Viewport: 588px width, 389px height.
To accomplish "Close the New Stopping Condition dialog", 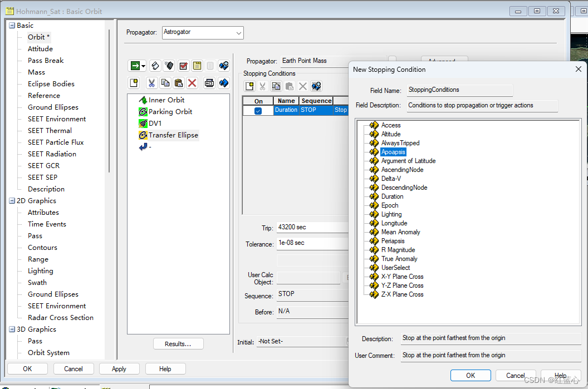I will pyautogui.click(x=578, y=70).
